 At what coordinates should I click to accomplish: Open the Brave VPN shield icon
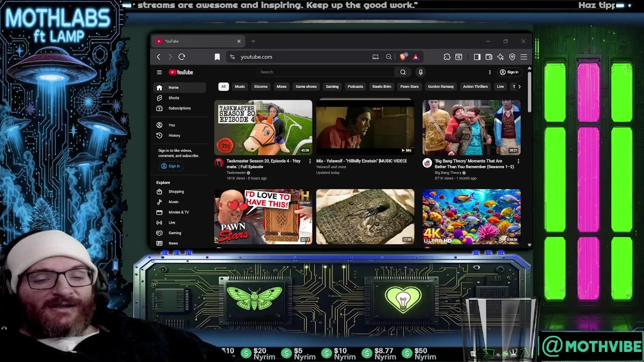pos(512,57)
